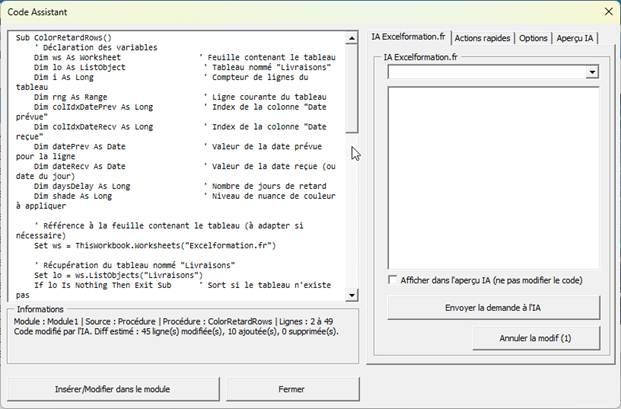Click Envoyer la demande à l'IA button
621x409 pixels.
(493, 308)
